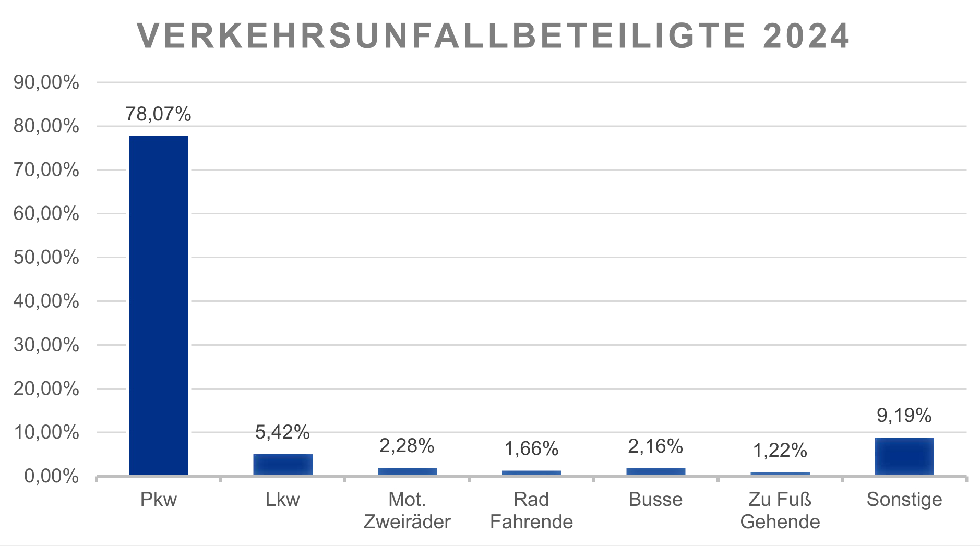The height and width of the screenshot is (546, 980).
Task: Click the 50,00% y-axis label
Action: tap(46, 258)
